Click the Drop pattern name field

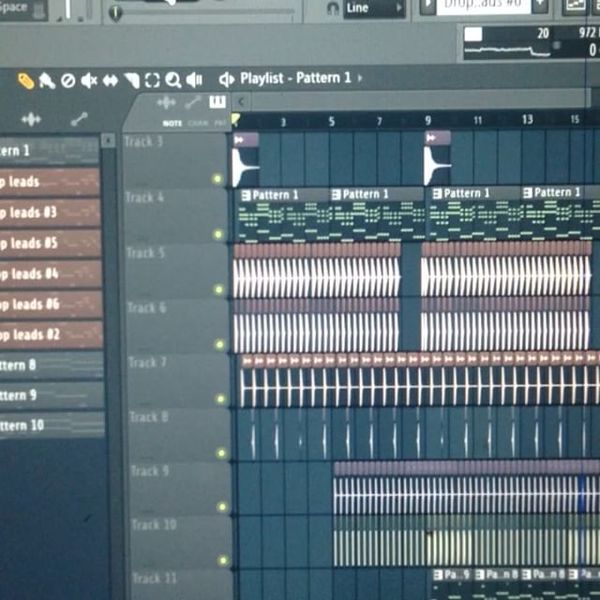[484, 5]
